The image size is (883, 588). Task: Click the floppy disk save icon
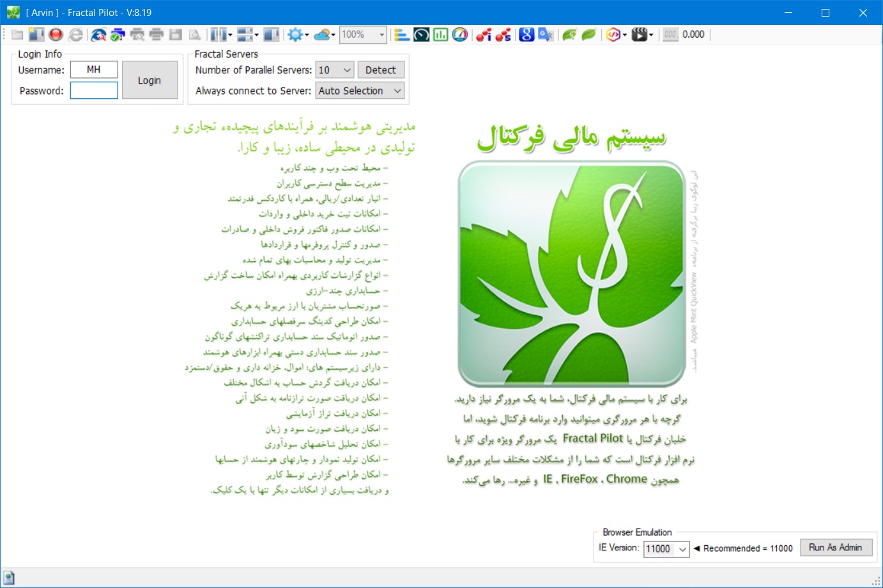[176, 34]
